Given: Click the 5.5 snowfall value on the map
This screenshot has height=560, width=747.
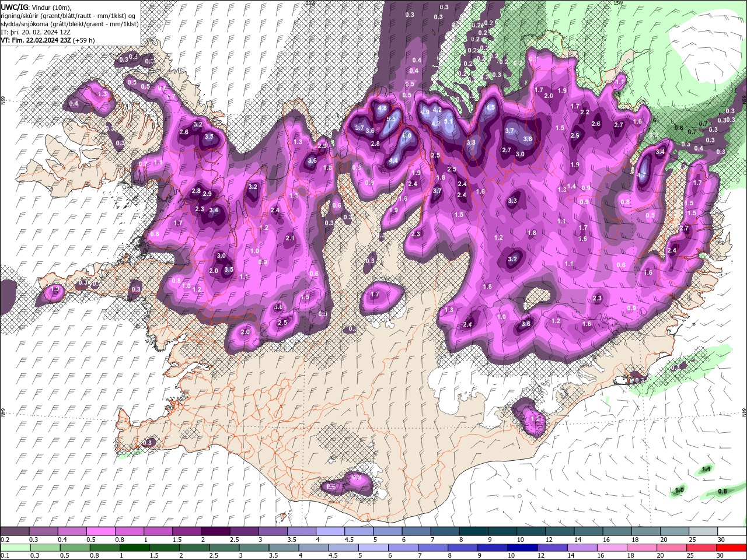Looking at the screenshot, I should tap(392, 118).
